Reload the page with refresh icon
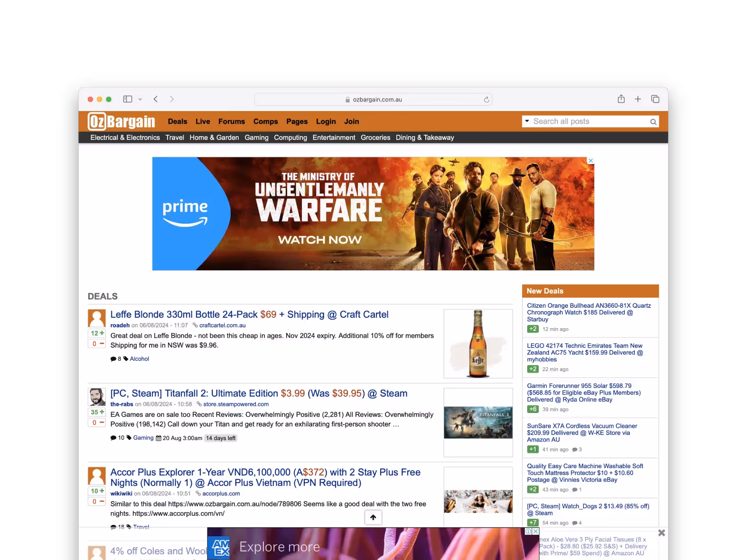 pyautogui.click(x=486, y=100)
